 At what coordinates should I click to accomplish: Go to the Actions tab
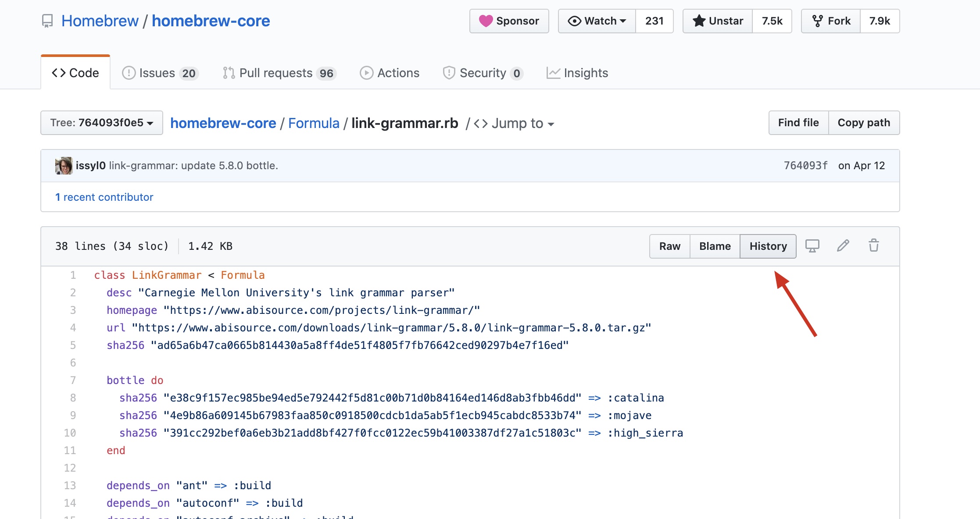[390, 73]
